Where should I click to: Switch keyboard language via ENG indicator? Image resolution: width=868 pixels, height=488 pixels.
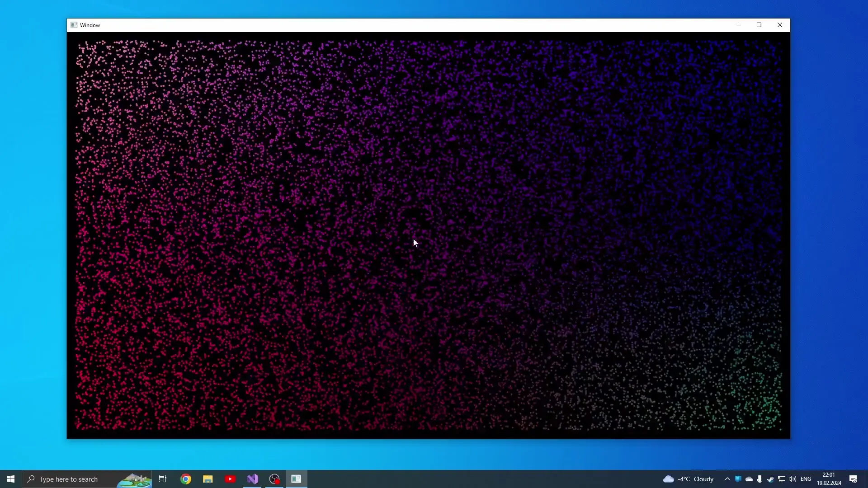pos(807,479)
